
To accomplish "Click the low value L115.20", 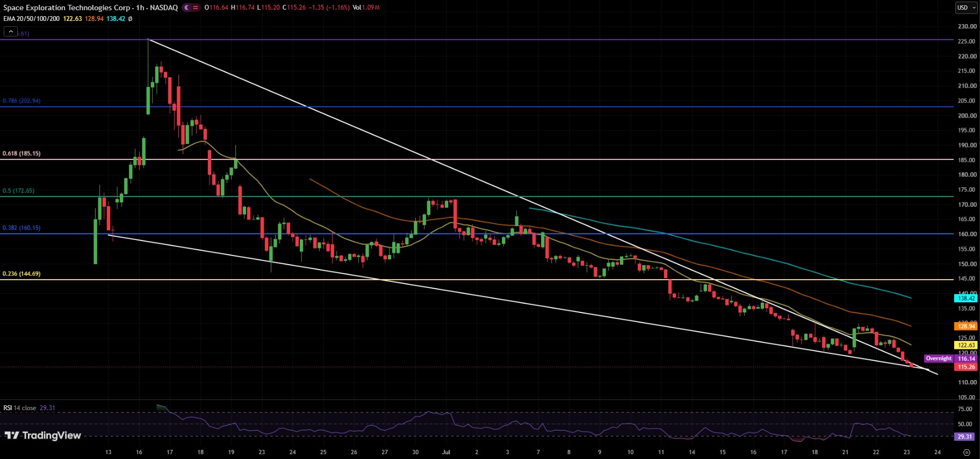I will point(268,8).
